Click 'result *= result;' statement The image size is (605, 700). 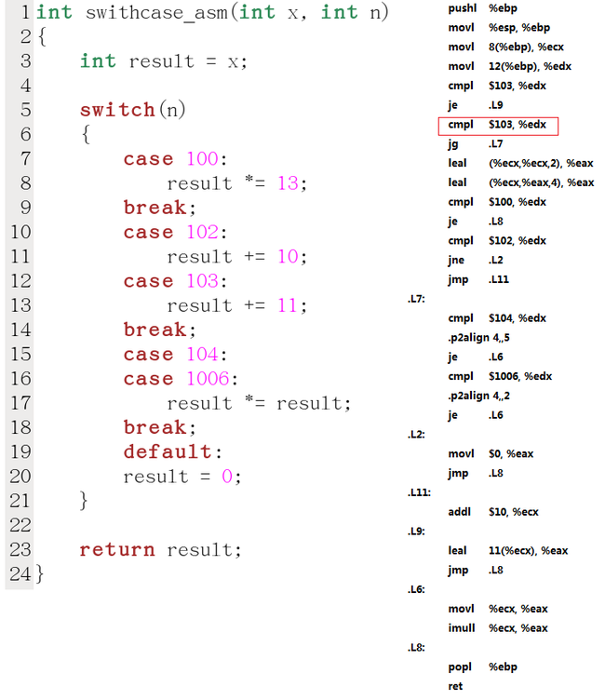pos(259,403)
